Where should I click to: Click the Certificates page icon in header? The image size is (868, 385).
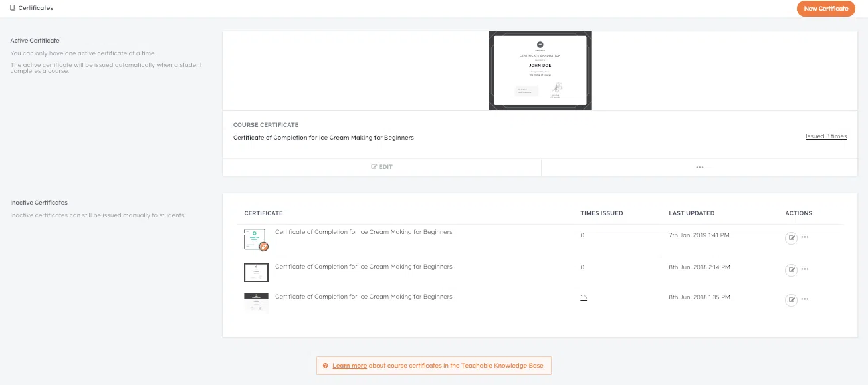coord(12,8)
